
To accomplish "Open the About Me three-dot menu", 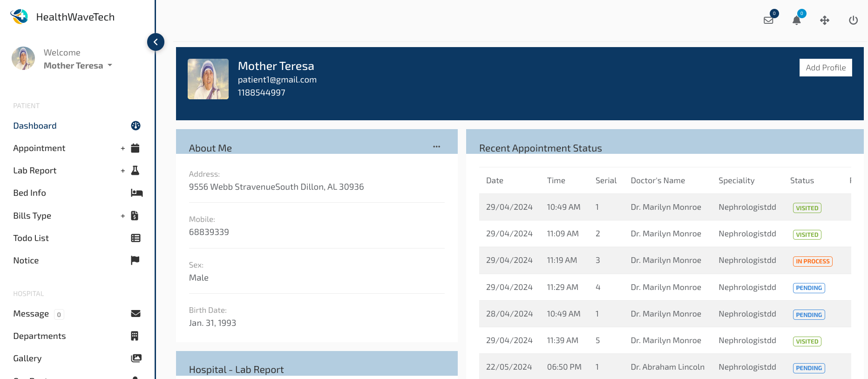I will click(436, 147).
